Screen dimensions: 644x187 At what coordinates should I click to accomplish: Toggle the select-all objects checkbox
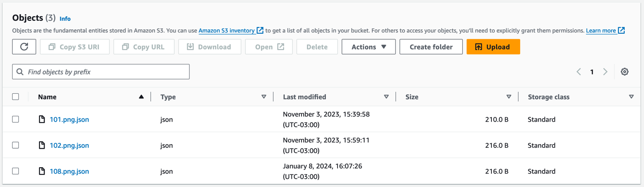point(16,97)
